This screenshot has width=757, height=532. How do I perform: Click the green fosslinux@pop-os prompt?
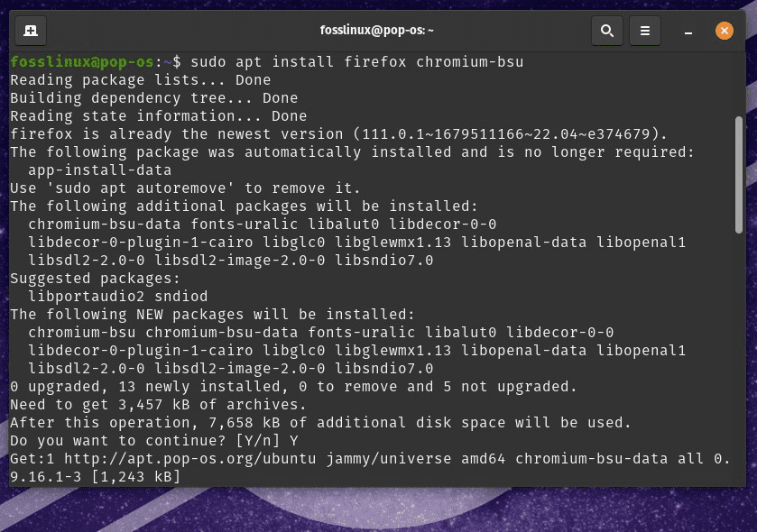(81, 61)
